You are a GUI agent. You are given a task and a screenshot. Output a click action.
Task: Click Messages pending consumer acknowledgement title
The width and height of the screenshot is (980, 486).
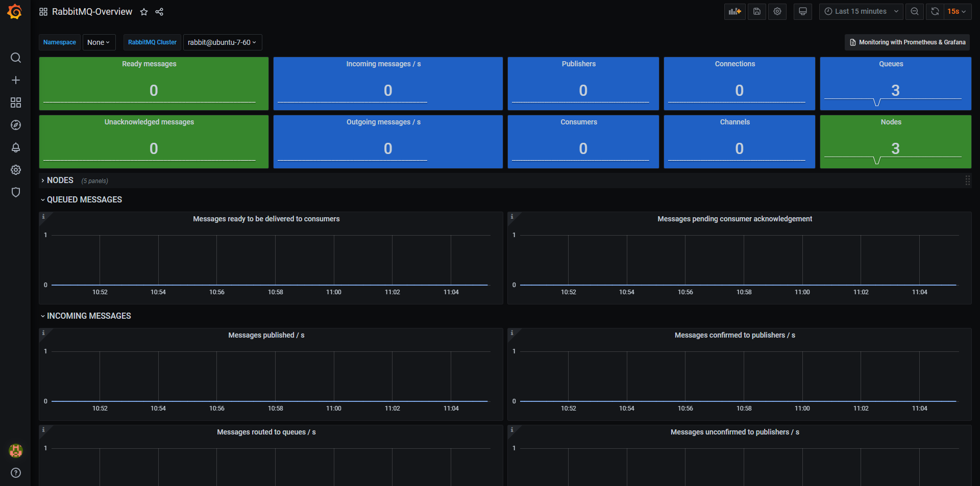(x=734, y=219)
